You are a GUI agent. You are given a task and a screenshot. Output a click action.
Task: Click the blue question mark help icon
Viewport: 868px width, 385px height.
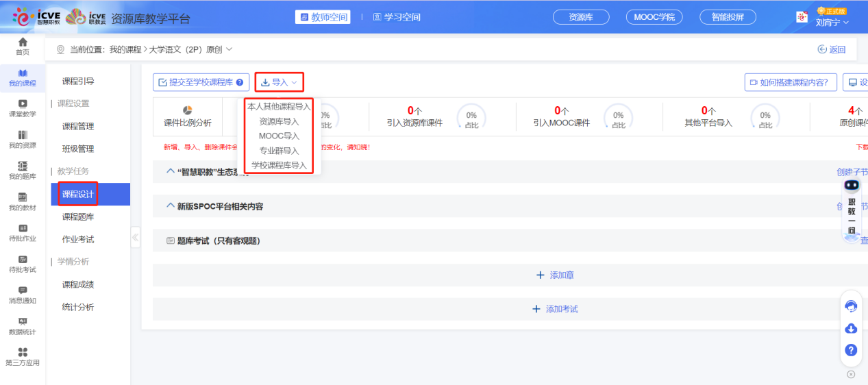(851, 350)
